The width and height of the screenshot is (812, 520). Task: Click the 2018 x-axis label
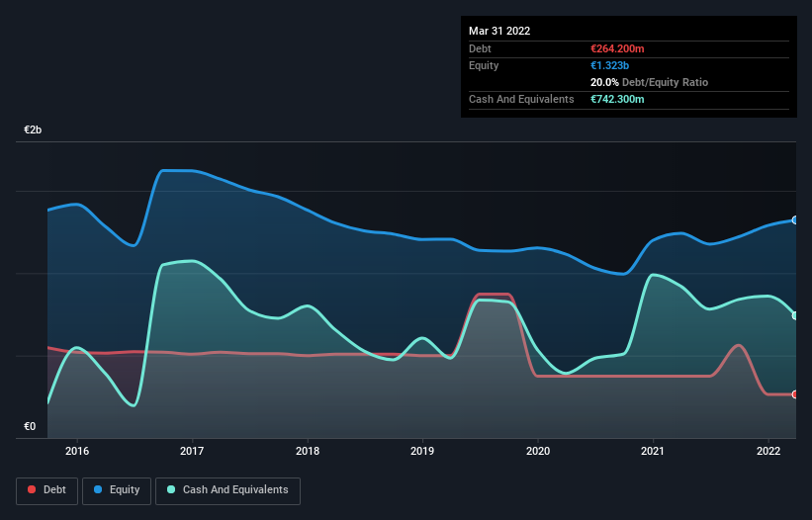coord(308,451)
